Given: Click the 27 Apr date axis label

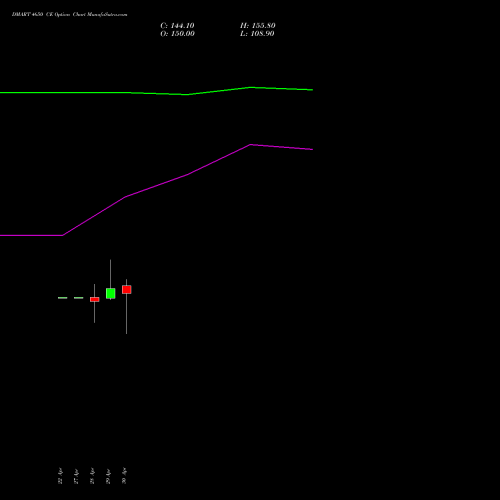Looking at the screenshot, I should [x=76, y=476].
